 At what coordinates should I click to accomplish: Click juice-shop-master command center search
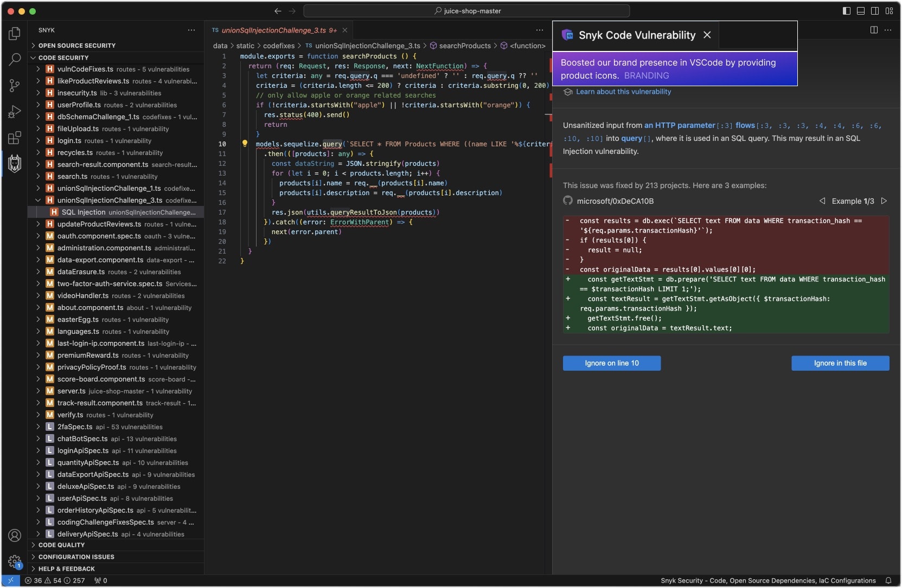466,11
